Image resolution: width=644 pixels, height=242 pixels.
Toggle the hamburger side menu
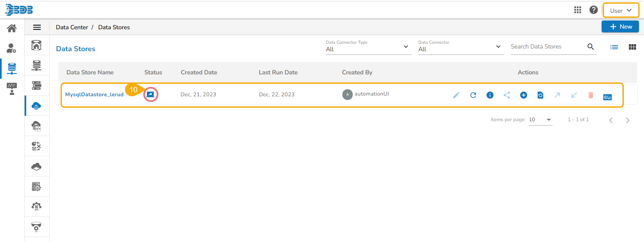(x=37, y=27)
